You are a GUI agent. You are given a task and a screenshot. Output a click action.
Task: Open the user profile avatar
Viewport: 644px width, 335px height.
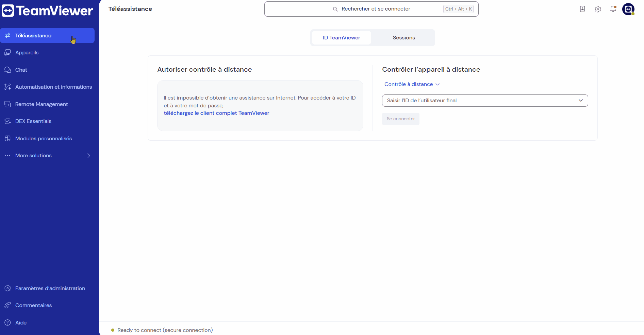tap(628, 9)
